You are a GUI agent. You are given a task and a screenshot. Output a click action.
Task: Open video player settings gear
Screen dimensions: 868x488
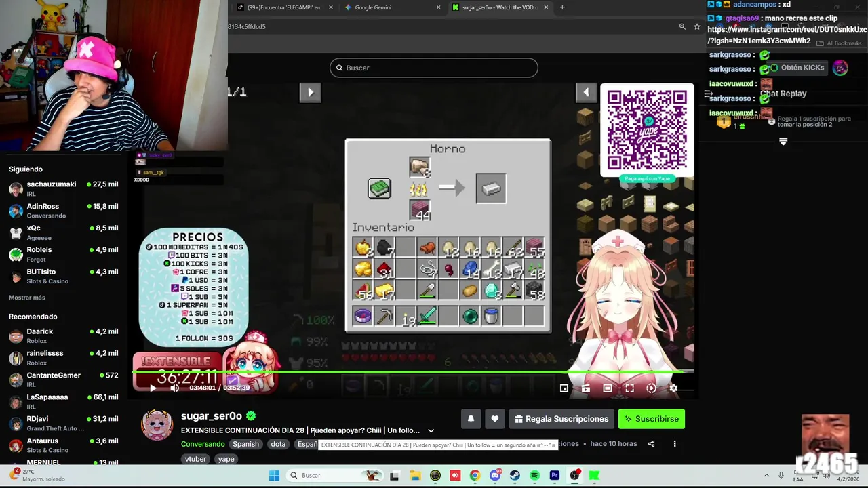pyautogui.click(x=673, y=388)
